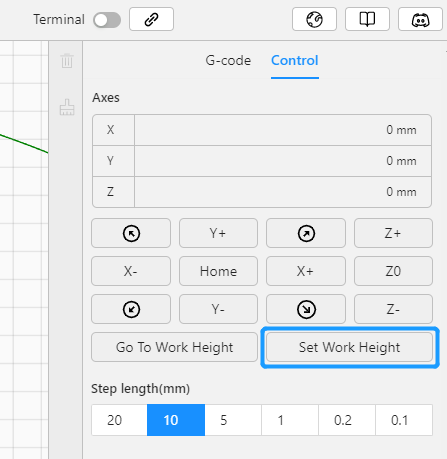Screen dimensions: 447x459
Task: Click the link connection icon button
Action: (x=151, y=19)
